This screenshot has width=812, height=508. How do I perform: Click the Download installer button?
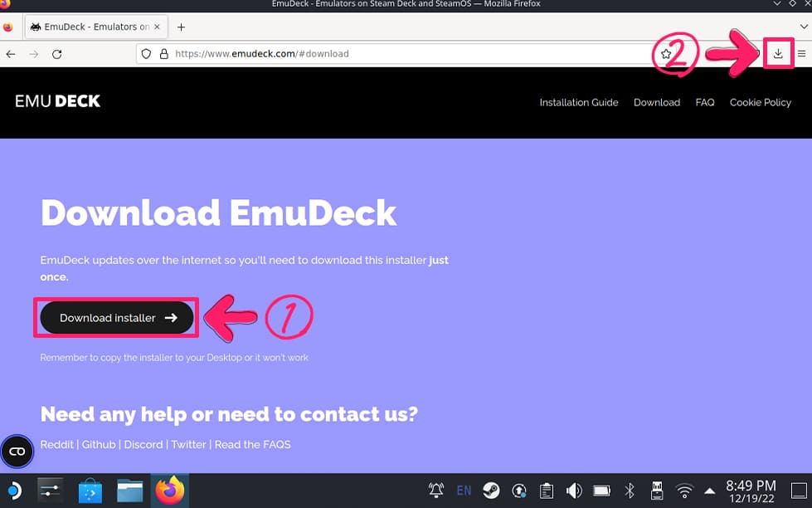point(116,318)
